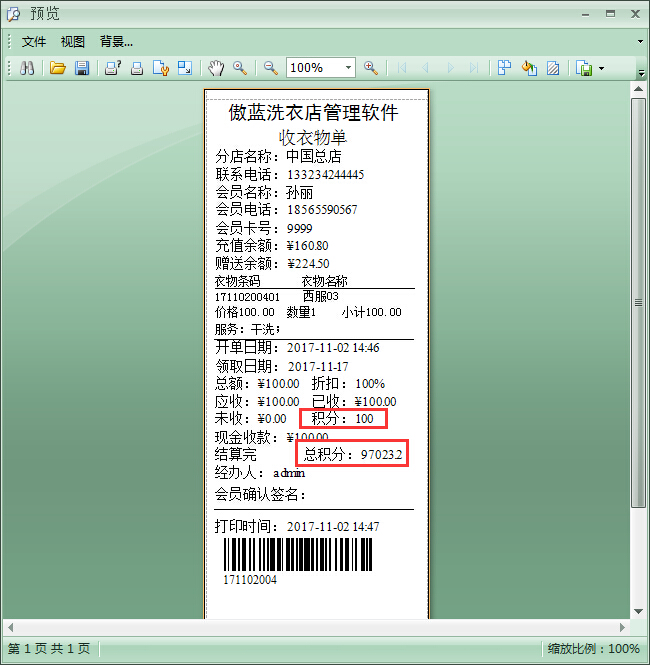Image resolution: width=650 pixels, height=665 pixels.
Task: Click the vertical scrollbar up arrow
Action: point(638,89)
